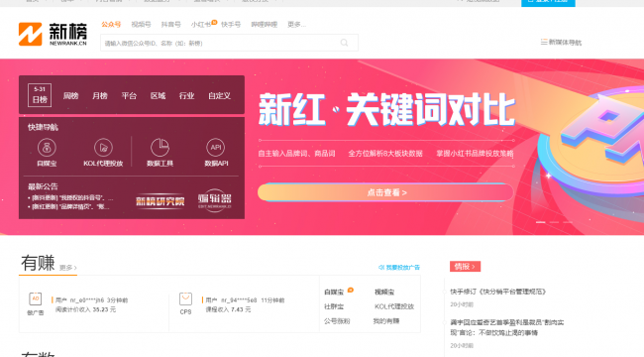Open the 行业 ranking tab
The image size is (644, 357).
pos(186,96)
